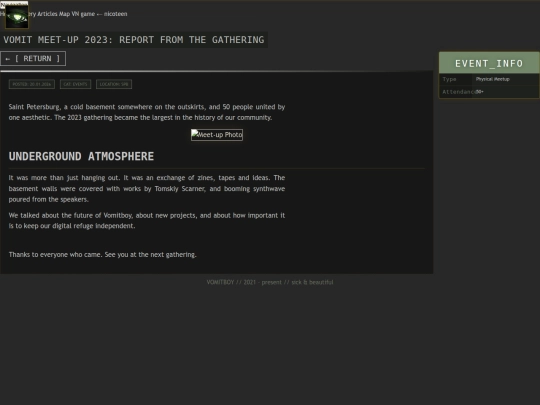Viewport: 540px width, 405px height.
Task: Click the paragraph starting 'Saint Petersburg, a cold basement'
Action: [147, 112]
